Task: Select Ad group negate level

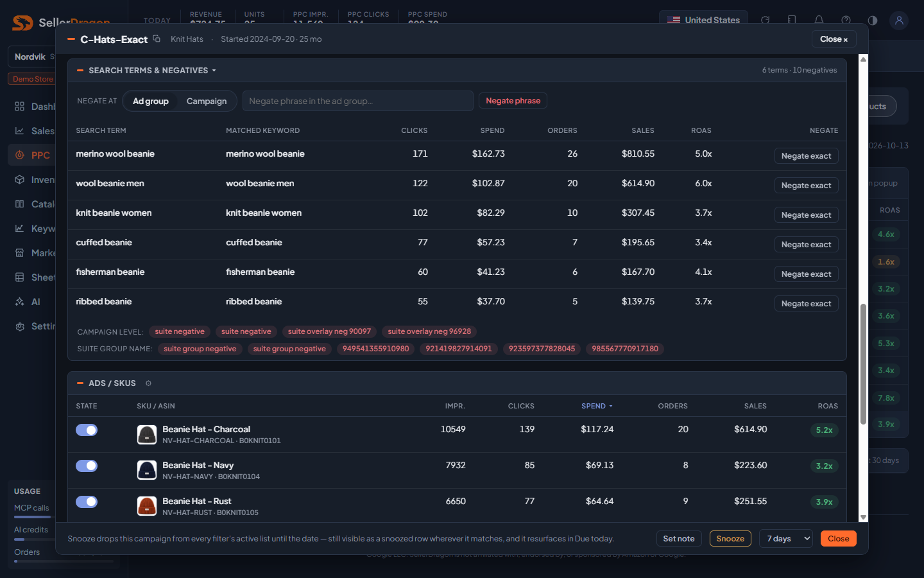Action: click(x=151, y=101)
